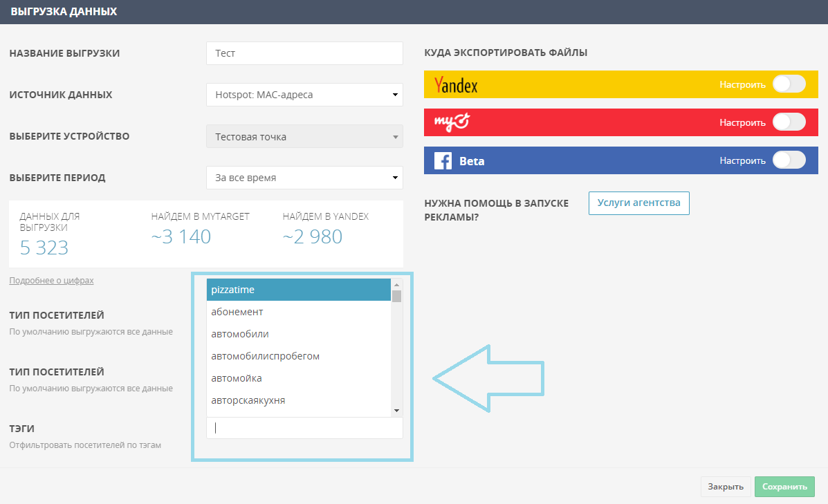Image resolution: width=828 pixels, height=504 pixels.
Task: Click the 'Beta' label in Facebook banner
Action: point(472,161)
